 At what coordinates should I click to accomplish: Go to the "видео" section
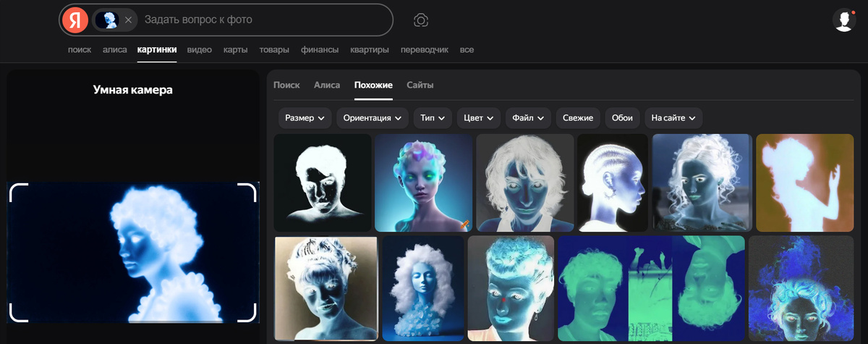click(x=200, y=50)
